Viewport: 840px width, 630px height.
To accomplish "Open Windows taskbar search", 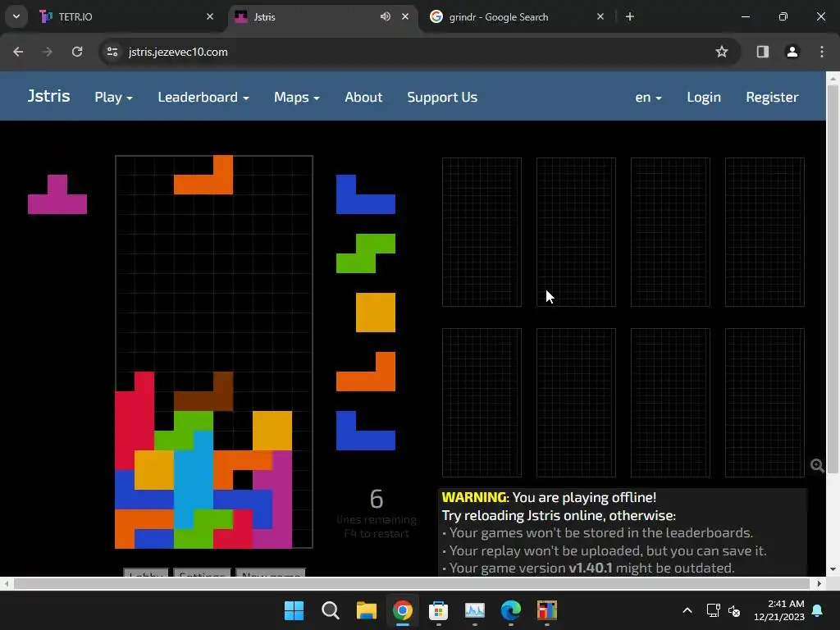I will click(x=330, y=610).
